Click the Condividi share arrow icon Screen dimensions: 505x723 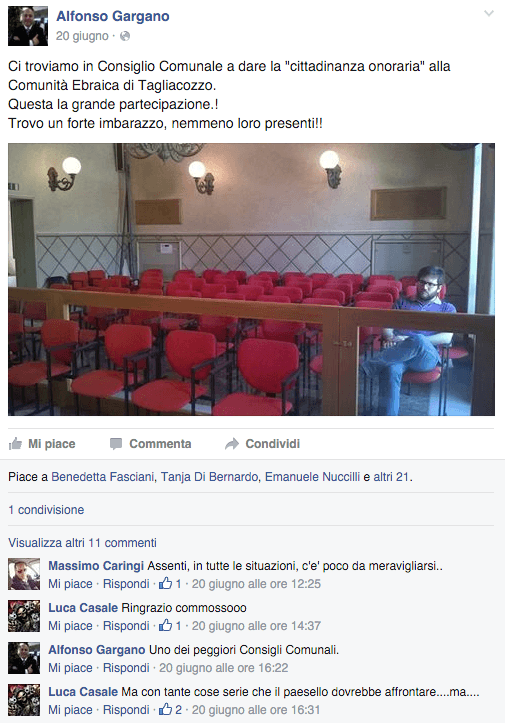(232, 444)
